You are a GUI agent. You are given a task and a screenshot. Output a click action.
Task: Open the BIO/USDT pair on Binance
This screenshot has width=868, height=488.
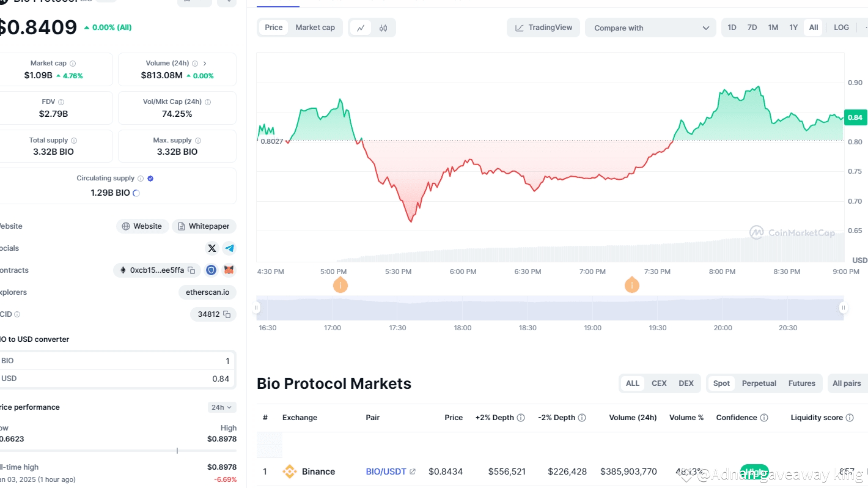386,471
